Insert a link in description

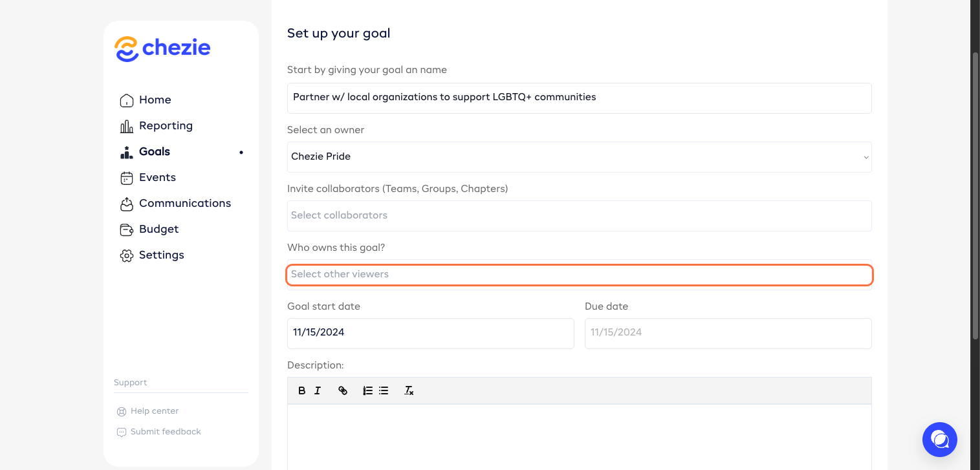point(343,390)
